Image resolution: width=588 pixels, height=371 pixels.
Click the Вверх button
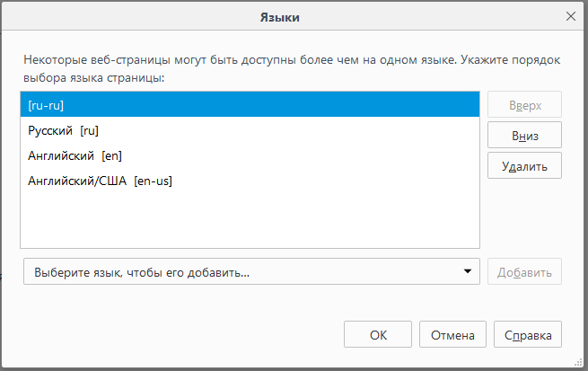524,105
